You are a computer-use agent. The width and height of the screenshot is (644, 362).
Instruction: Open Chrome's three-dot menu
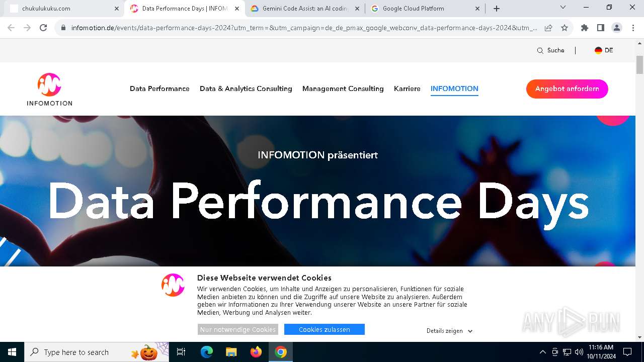coord(633,28)
